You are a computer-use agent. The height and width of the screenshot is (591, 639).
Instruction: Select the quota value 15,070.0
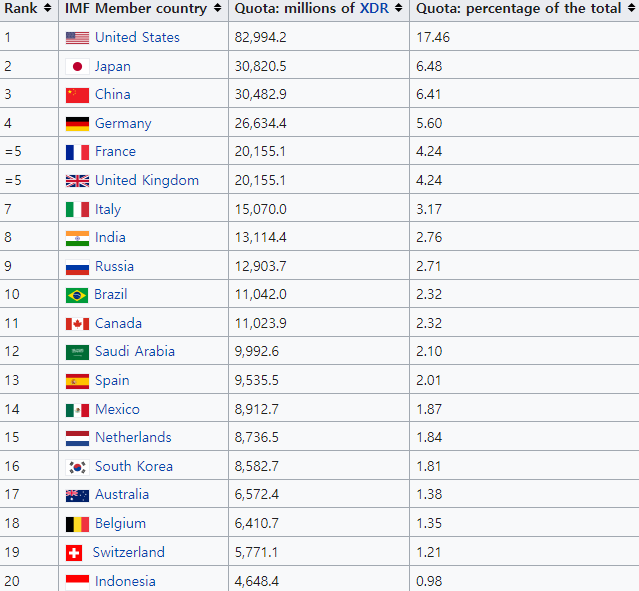[x=260, y=209]
